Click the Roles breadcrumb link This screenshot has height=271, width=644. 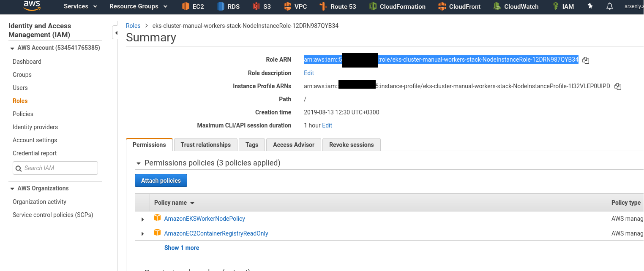point(133,26)
